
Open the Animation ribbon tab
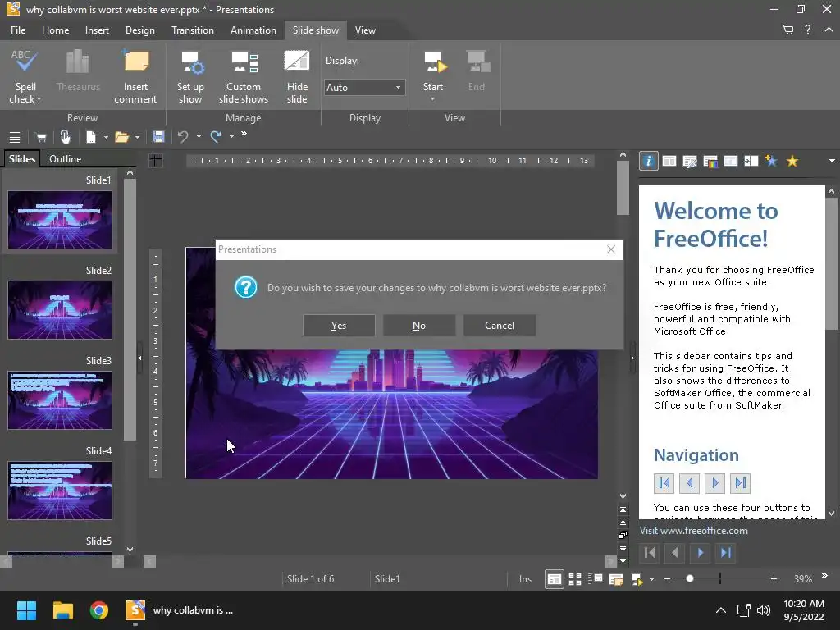coord(253,30)
